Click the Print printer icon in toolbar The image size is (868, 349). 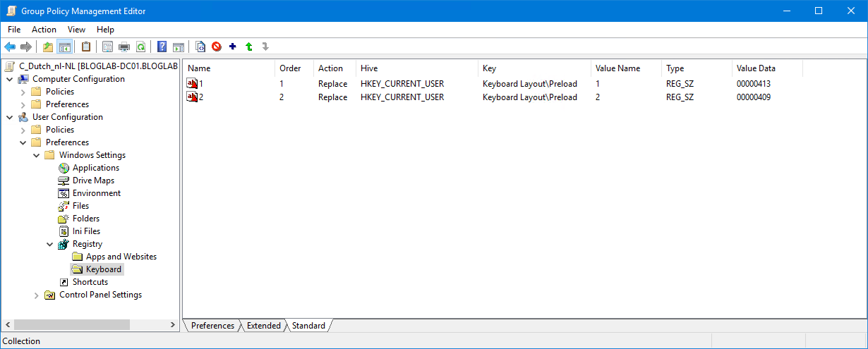[x=124, y=47]
